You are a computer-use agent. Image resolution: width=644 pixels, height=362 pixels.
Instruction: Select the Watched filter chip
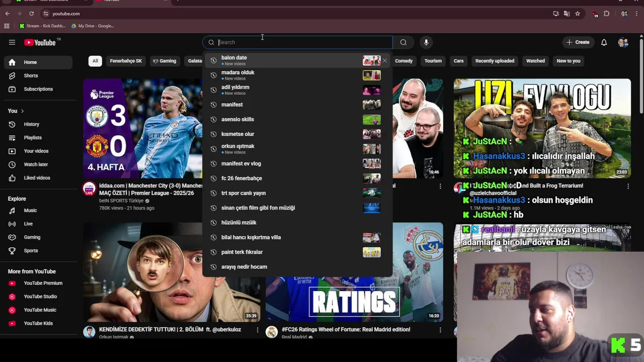pos(535,61)
